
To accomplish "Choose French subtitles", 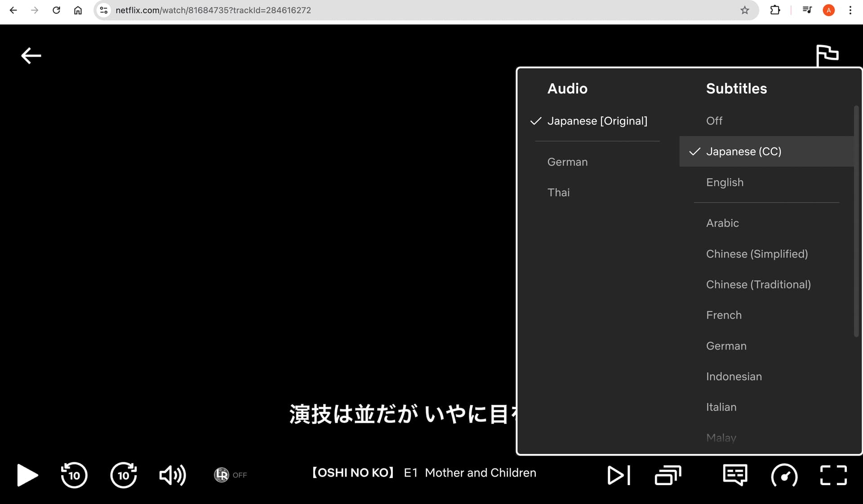I will point(724,315).
